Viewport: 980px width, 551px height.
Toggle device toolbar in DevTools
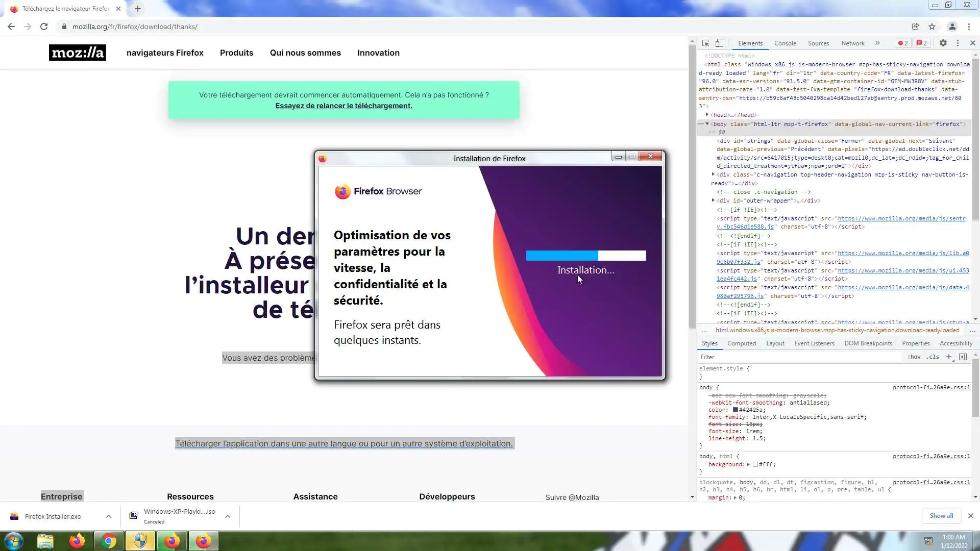(719, 43)
